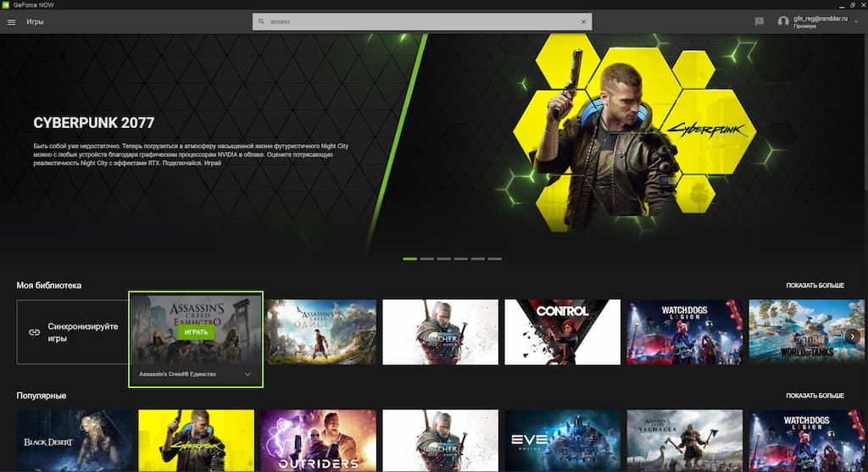
Task: Click Синхронизируйте игры card
Action: coord(73,332)
